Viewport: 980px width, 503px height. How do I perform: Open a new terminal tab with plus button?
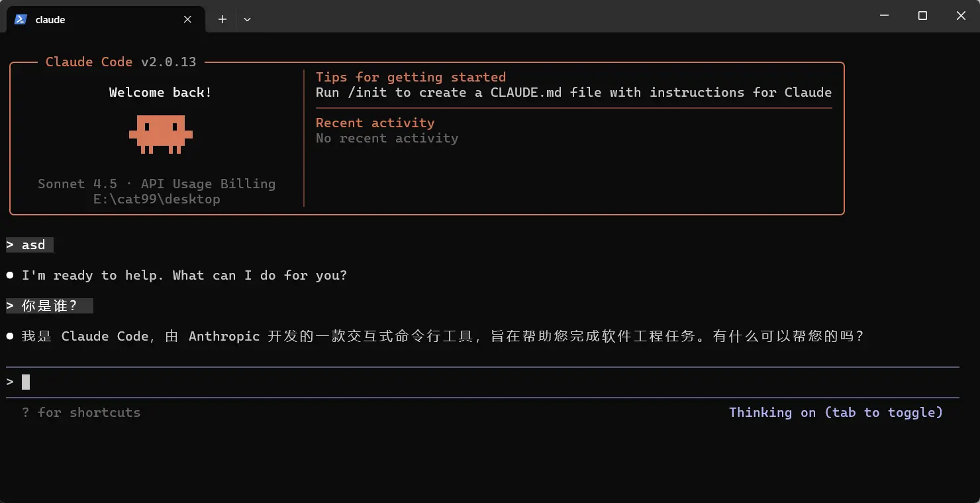[222, 19]
